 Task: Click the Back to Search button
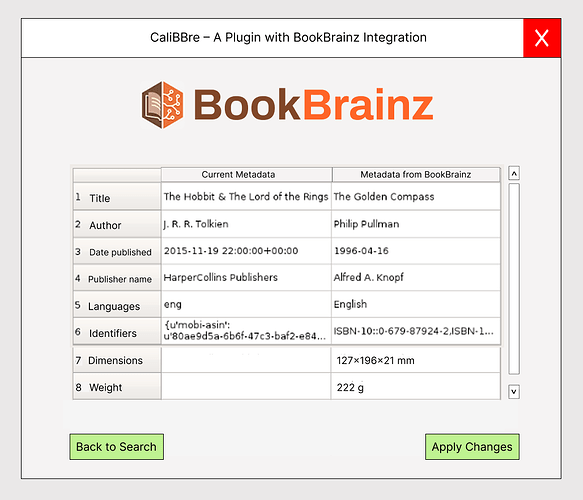coord(116,446)
